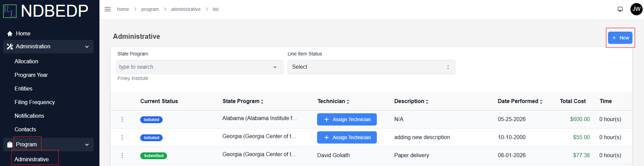Click date 10-10-2000
Viewport: 644px width, 166px height.
[512, 137]
